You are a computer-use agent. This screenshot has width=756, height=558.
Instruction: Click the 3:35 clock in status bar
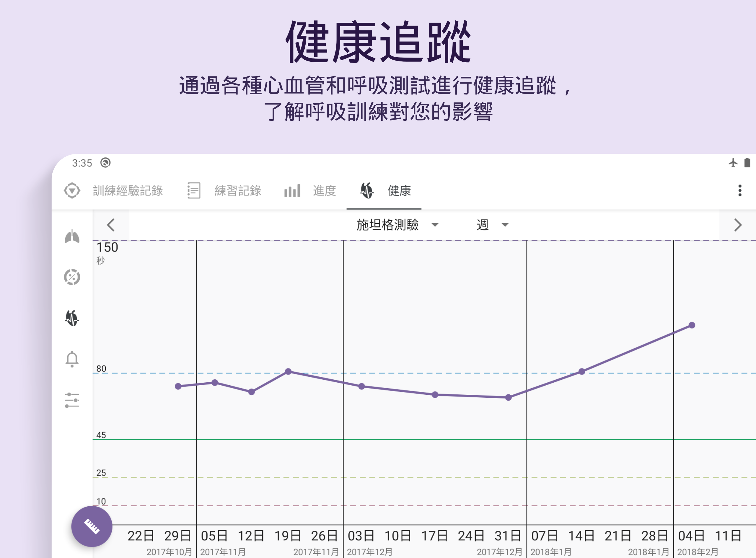[82, 163]
